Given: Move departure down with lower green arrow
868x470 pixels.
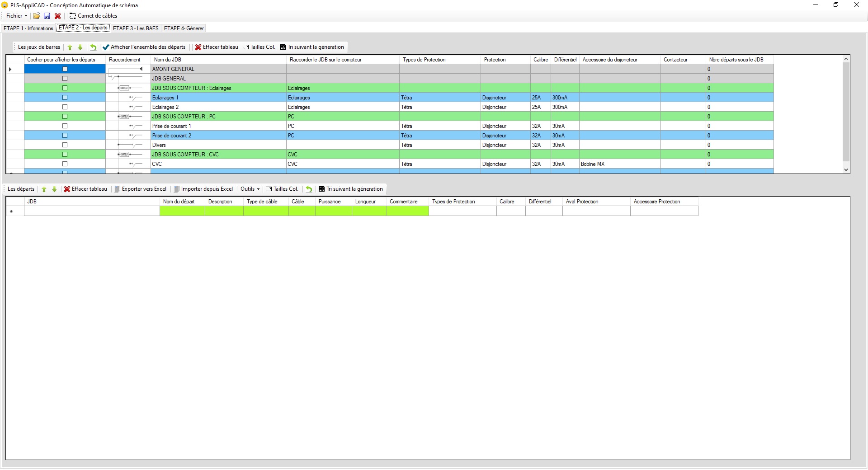Looking at the screenshot, I should 54,189.
